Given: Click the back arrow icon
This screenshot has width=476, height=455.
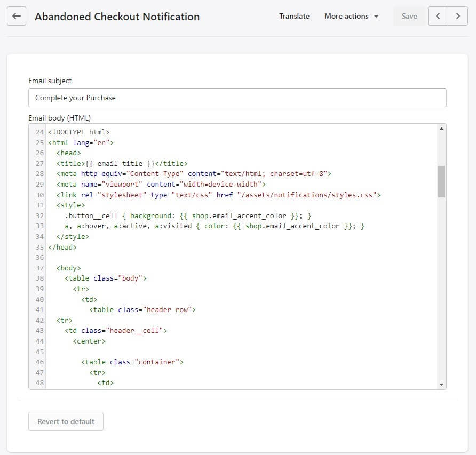Looking at the screenshot, I should (17, 16).
